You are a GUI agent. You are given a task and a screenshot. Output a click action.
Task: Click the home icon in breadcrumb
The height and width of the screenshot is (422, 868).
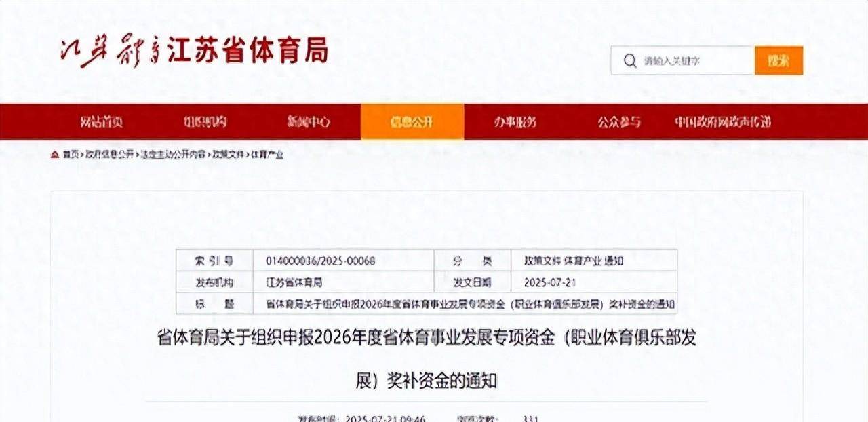55,155
